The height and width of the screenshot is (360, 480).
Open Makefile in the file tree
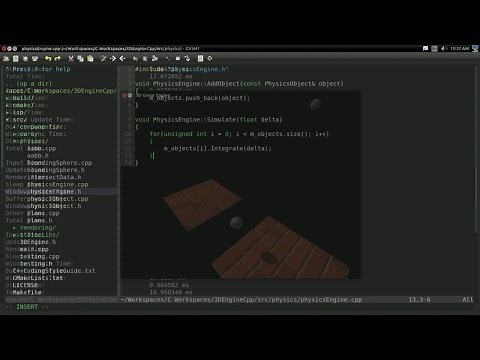pyautogui.click(x=27, y=292)
